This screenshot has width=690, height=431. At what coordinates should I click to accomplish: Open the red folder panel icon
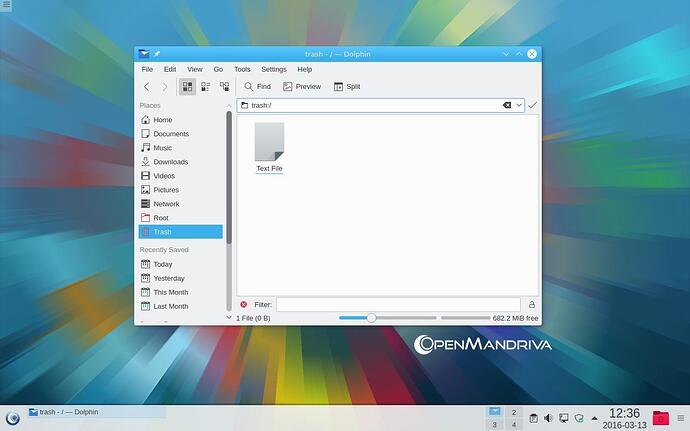(661, 418)
